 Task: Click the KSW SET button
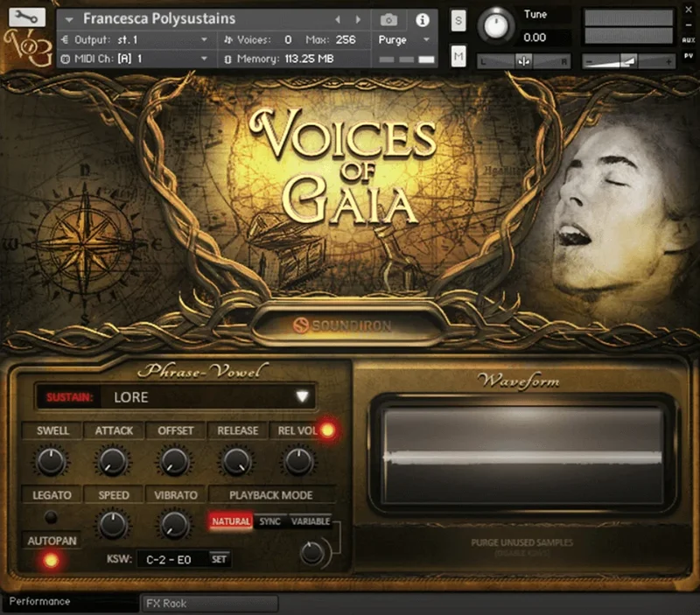coord(219,559)
